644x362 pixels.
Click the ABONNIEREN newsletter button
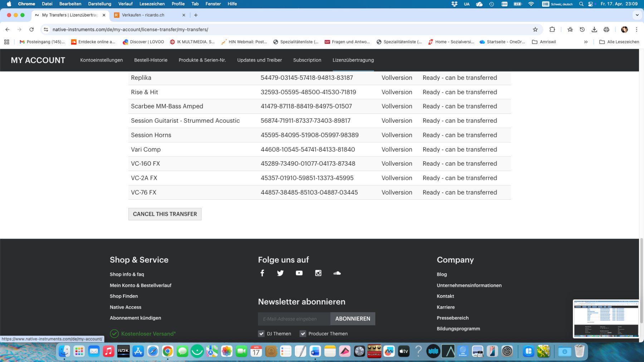click(353, 319)
